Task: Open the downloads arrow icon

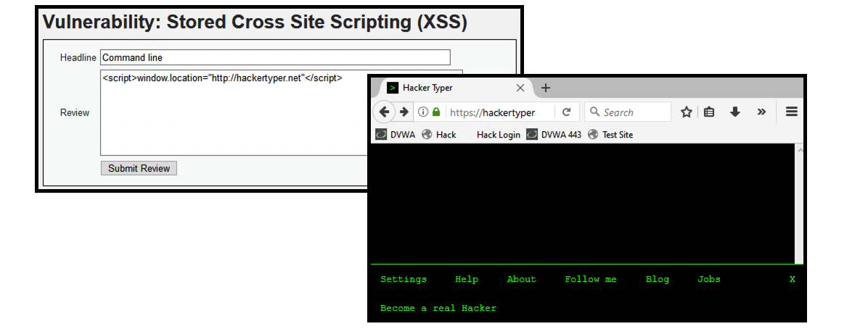Action: pyautogui.click(x=734, y=112)
